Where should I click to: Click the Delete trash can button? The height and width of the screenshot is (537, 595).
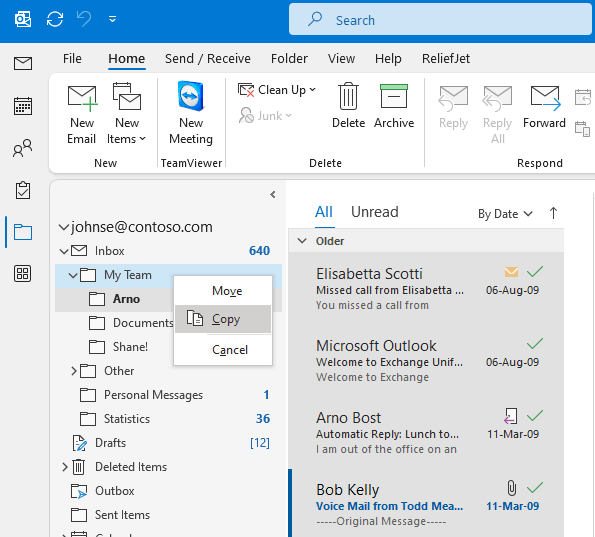(x=348, y=106)
